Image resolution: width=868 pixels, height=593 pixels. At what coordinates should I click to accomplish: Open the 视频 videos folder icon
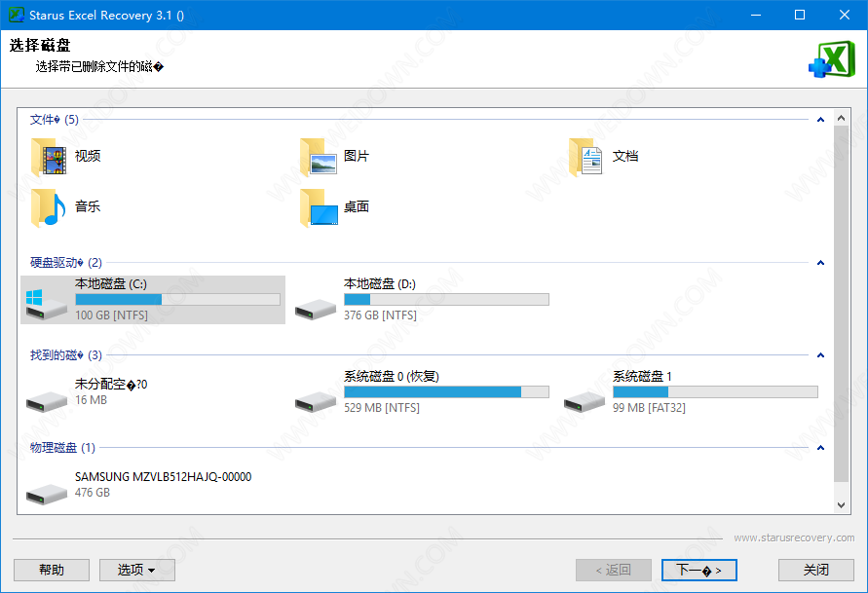pos(48,157)
